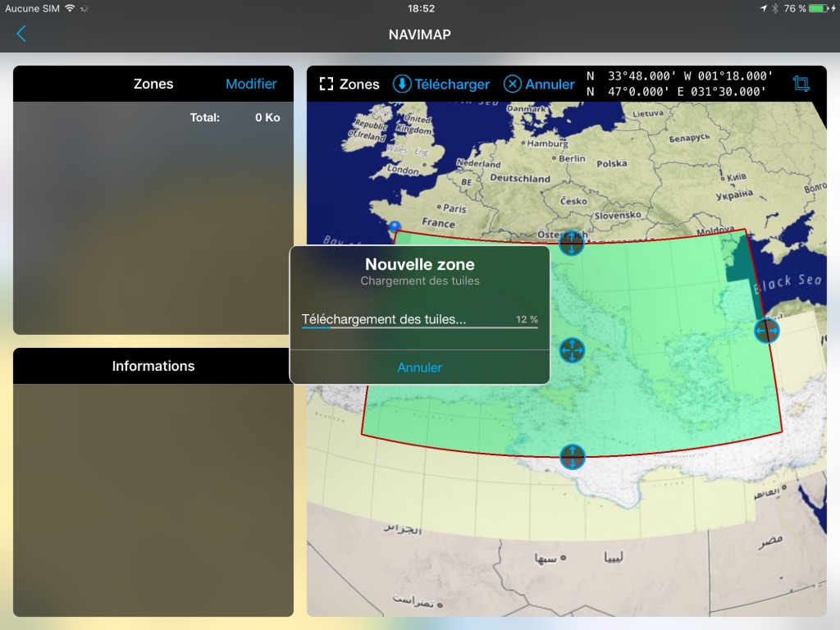Image resolution: width=840 pixels, height=630 pixels.
Task: Click the Беларусь label on the map
Action: [x=689, y=138]
